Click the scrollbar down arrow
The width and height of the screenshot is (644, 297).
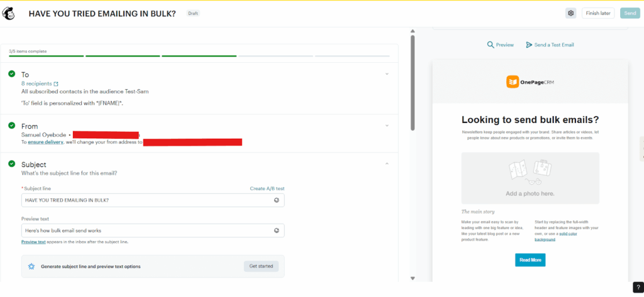pyautogui.click(x=413, y=278)
